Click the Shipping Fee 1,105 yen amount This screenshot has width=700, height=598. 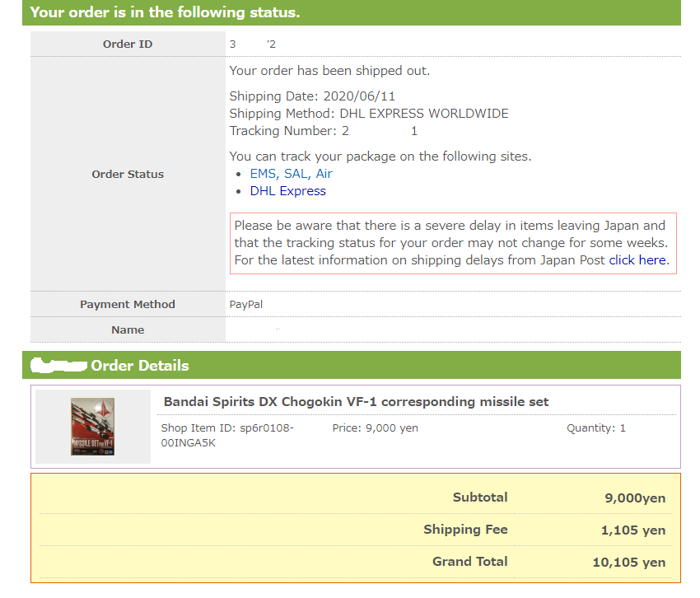633,530
